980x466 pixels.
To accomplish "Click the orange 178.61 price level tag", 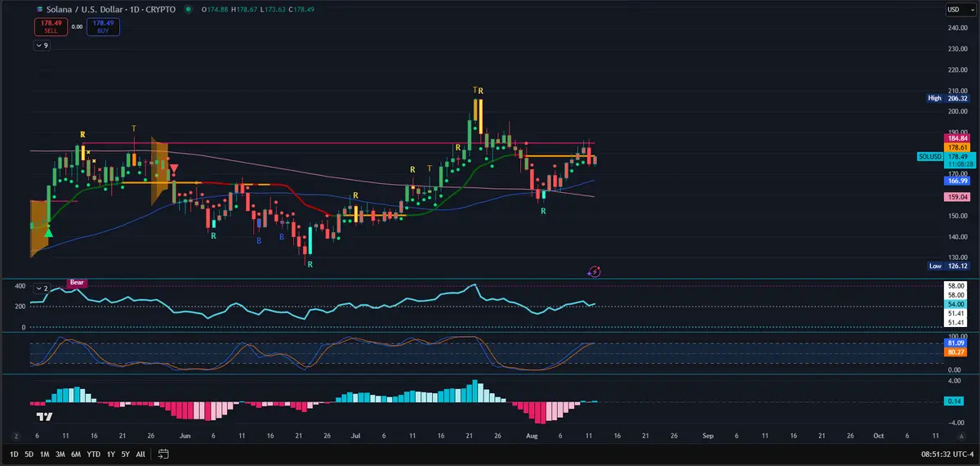I will click(956, 146).
